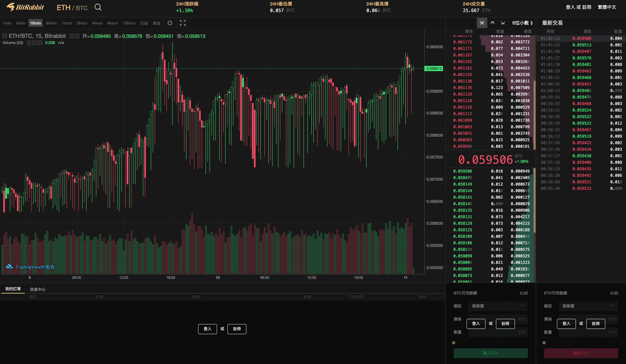
Task: Open buy panel 類型 限單價 dropdown
Action: click(x=498, y=306)
